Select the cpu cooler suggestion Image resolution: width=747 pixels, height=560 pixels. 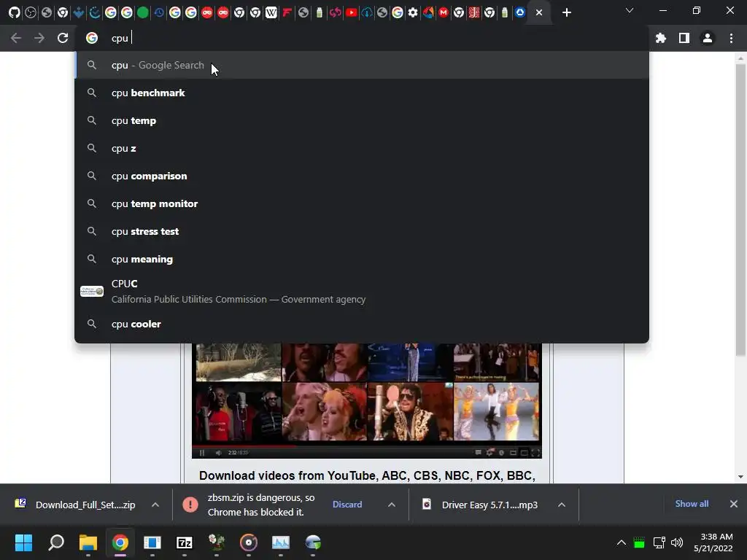pos(362,324)
